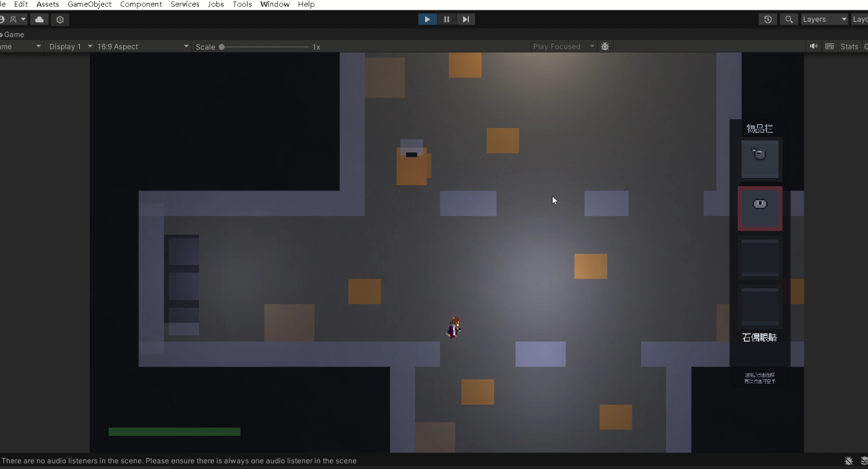Select the empty slot directly below the eye slot
The image size is (868, 469).
click(x=760, y=258)
